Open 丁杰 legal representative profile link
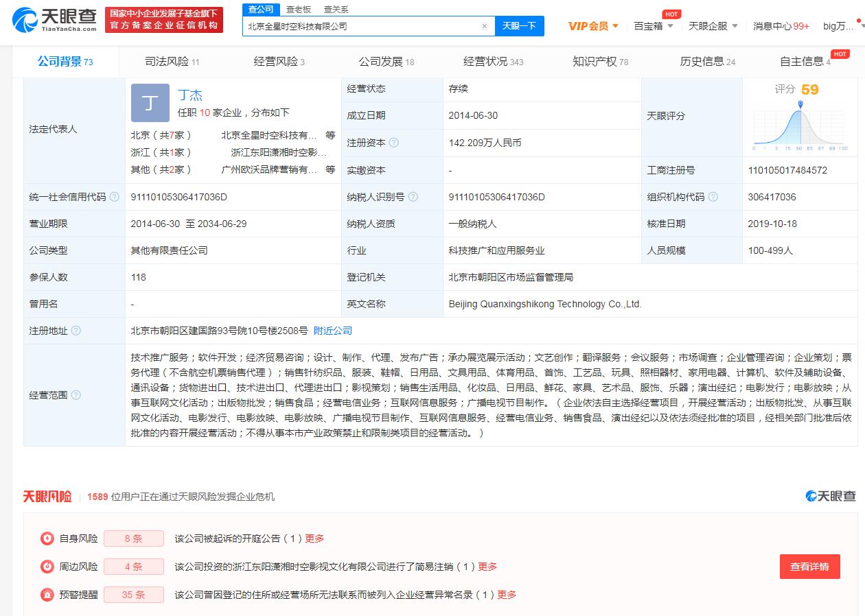Screen dimensions: 865x616 (x=190, y=95)
